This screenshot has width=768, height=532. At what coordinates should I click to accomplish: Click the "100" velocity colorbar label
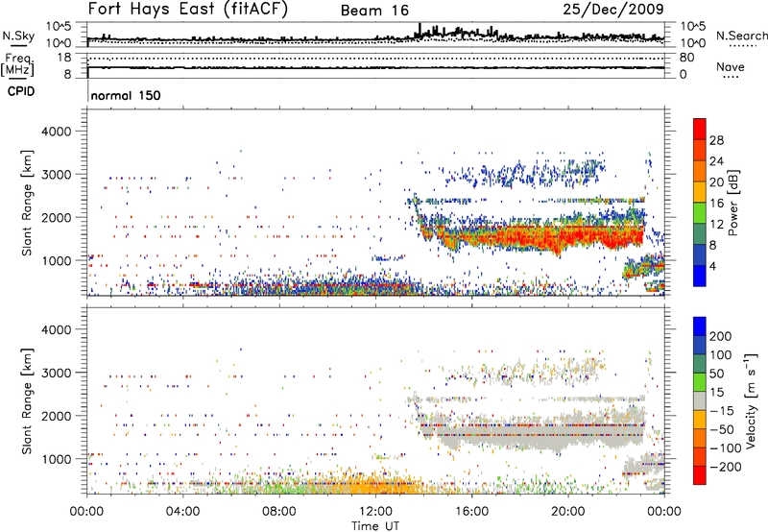[x=721, y=354]
